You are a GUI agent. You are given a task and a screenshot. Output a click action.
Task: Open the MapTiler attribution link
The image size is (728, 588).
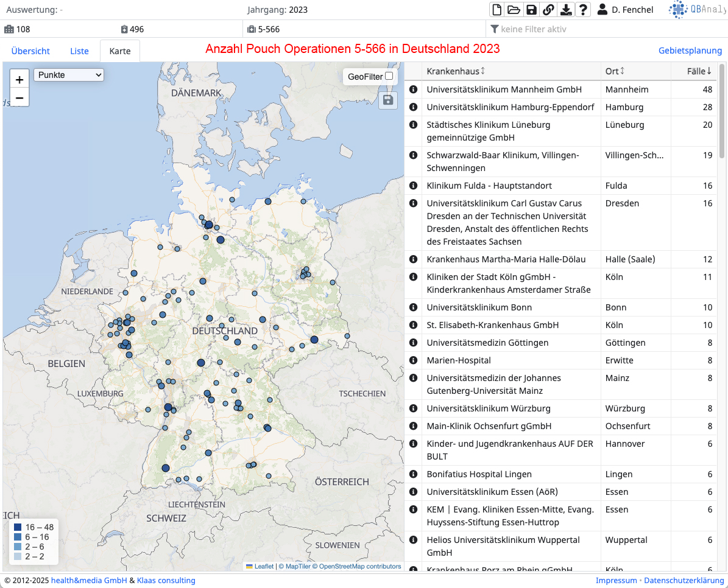(294, 566)
